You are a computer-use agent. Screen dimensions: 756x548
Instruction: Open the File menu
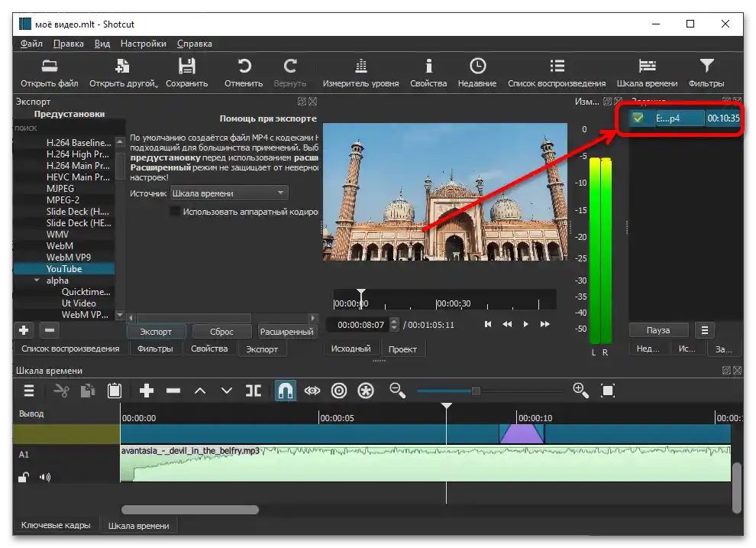coord(31,44)
